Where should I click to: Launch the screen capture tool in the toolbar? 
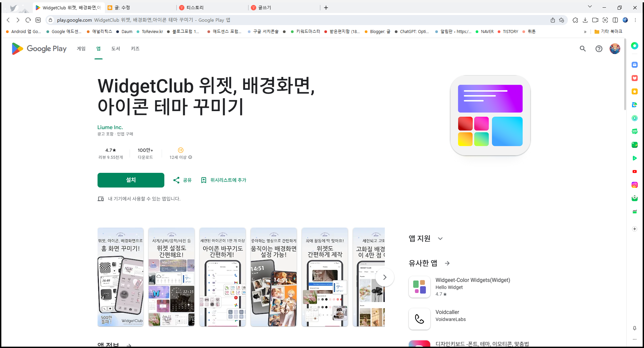[605, 20]
